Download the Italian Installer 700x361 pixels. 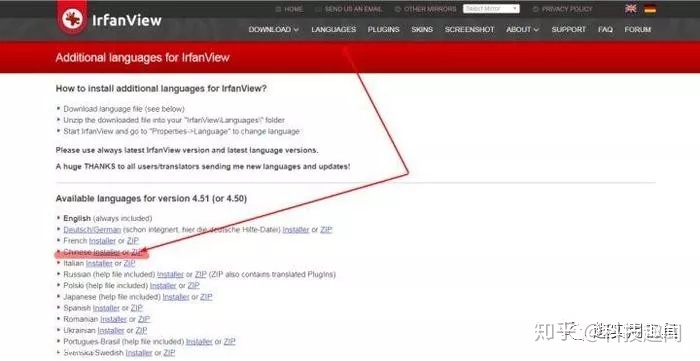(99, 263)
